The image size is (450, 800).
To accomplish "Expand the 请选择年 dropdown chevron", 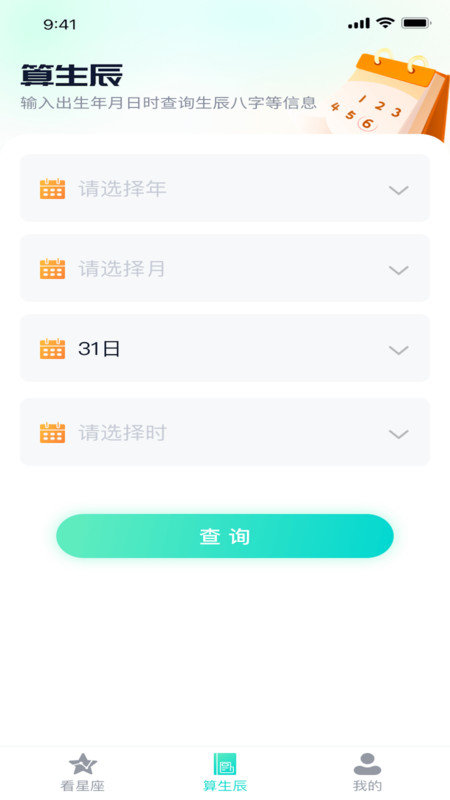I will click(398, 190).
